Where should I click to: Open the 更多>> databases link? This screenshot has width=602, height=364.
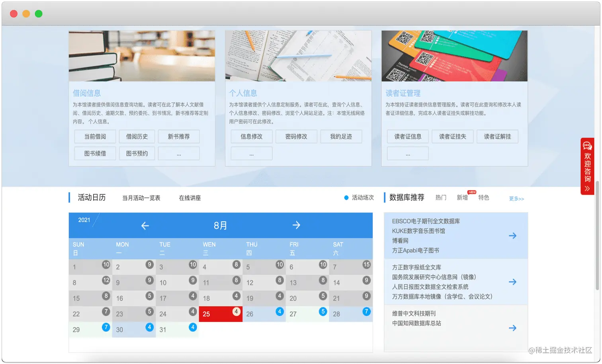click(x=516, y=199)
